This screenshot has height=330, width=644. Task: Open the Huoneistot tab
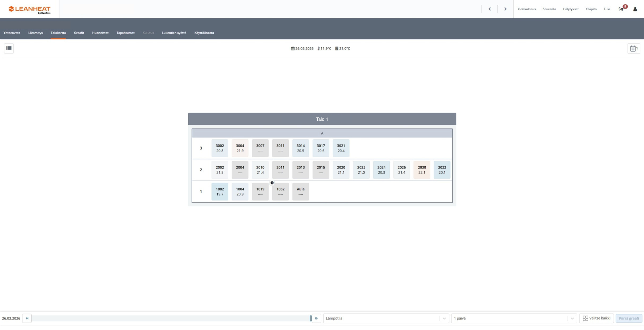tap(100, 33)
